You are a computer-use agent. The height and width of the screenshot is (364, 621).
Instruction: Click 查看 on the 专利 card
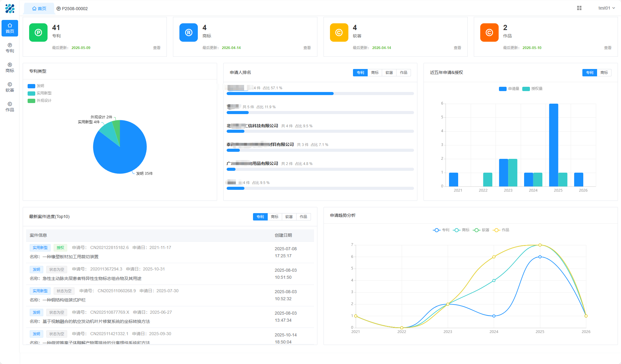point(157,48)
